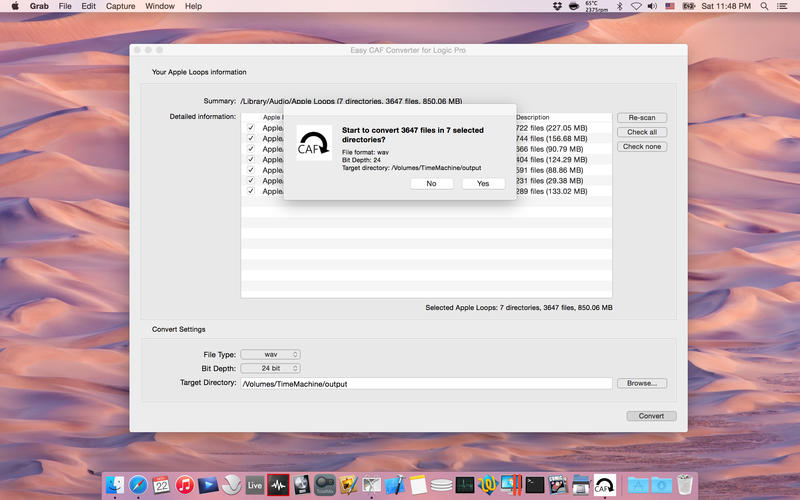
Task: Expand the Bit Depth 24 bit dropdown
Action: 270,368
